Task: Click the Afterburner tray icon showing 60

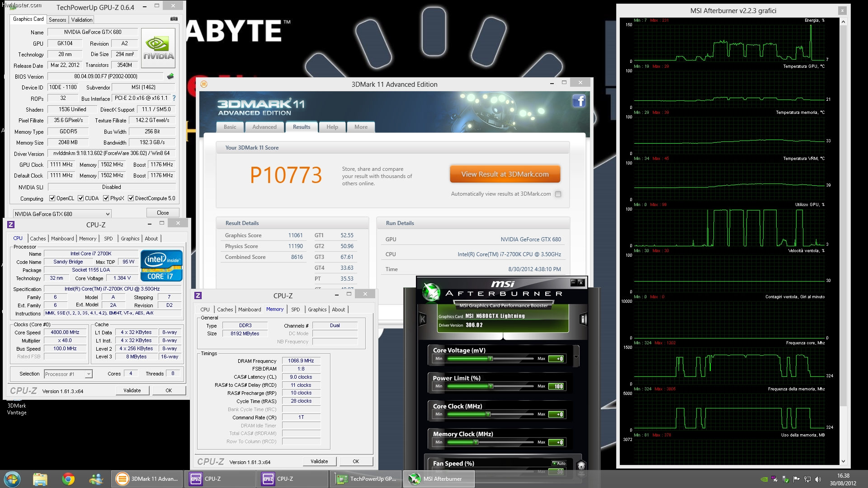Action: (774, 479)
